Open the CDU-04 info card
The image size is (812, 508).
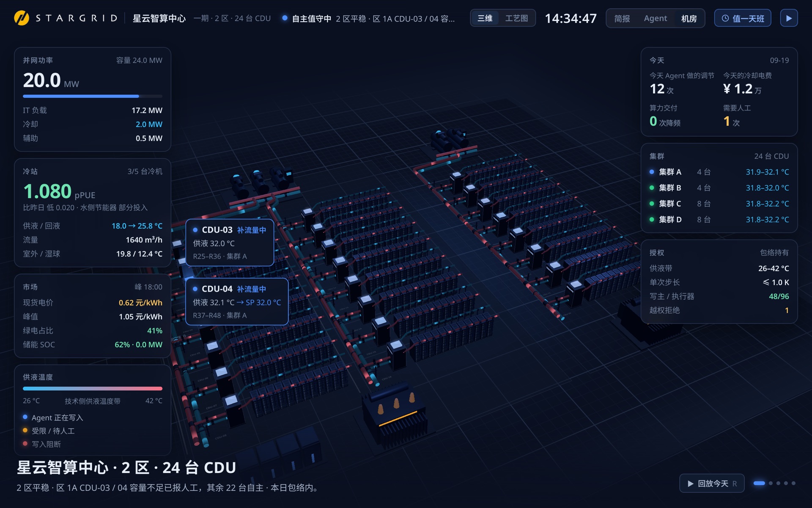click(x=237, y=301)
